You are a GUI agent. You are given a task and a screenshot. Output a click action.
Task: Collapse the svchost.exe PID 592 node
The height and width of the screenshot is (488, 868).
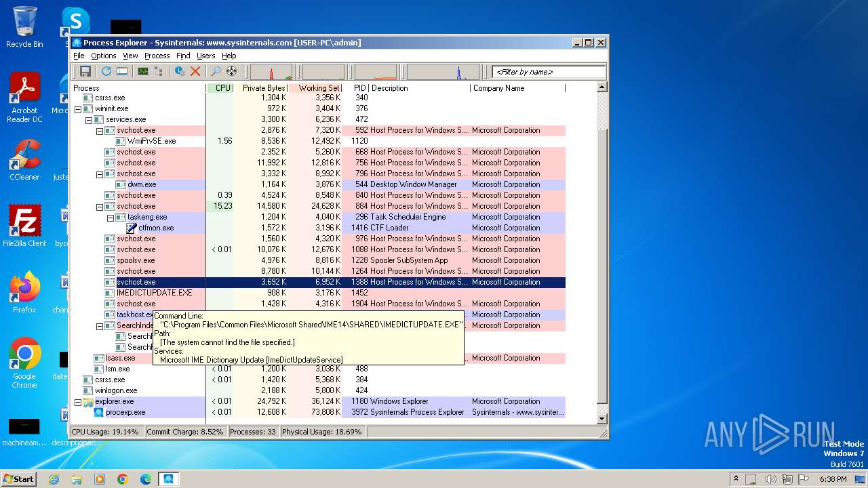pyautogui.click(x=99, y=130)
